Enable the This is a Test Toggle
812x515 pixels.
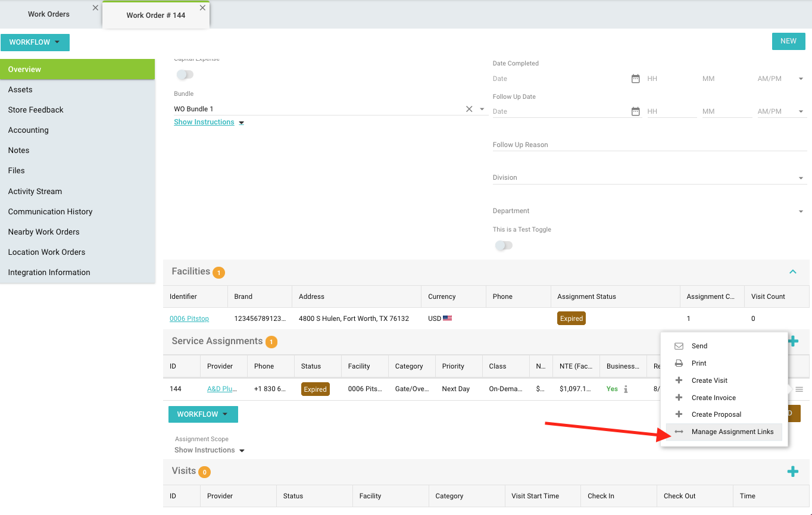(x=504, y=245)
